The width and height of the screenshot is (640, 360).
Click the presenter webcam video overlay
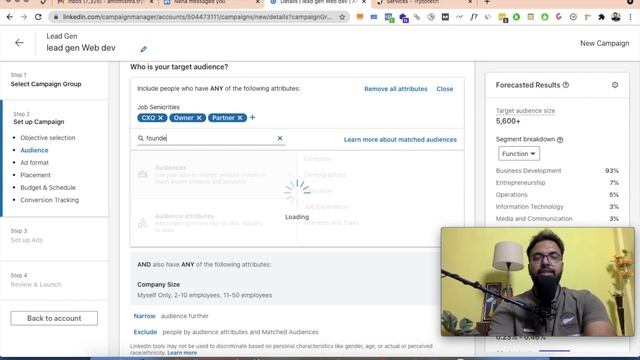(538, 282)
